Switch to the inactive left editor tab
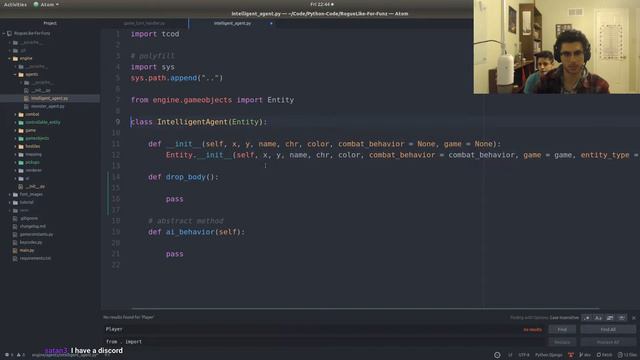Viewport: 640px width, 360px height. (144, 23)
